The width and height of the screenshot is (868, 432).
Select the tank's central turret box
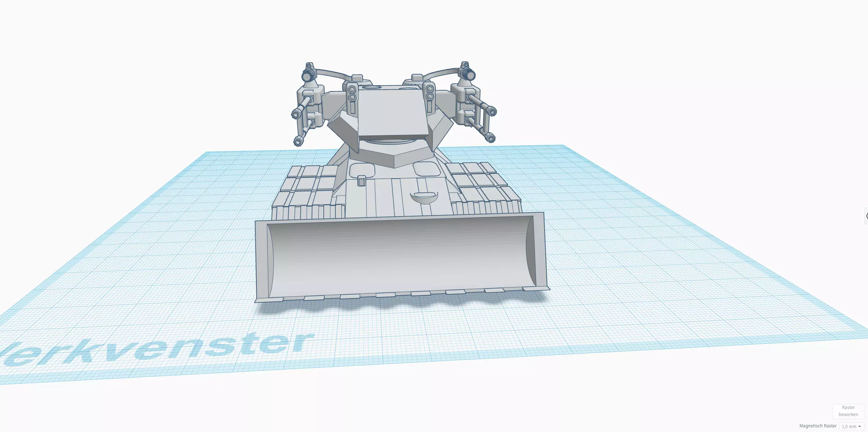393,113
